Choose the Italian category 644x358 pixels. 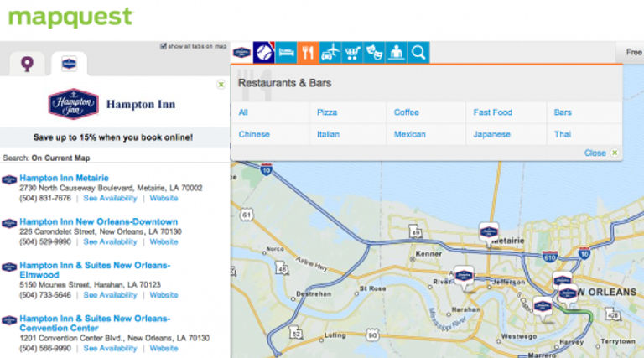(x=328, y=135)
